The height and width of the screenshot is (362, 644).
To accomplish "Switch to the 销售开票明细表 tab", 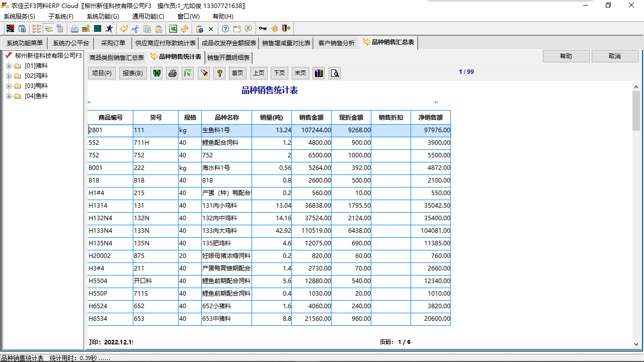I will tap(228, 57).
